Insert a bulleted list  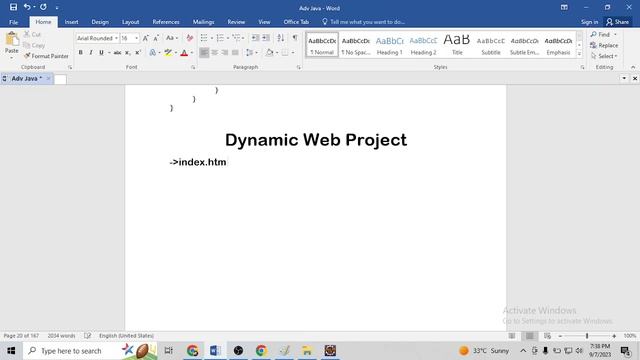click(x=204, y=38)
